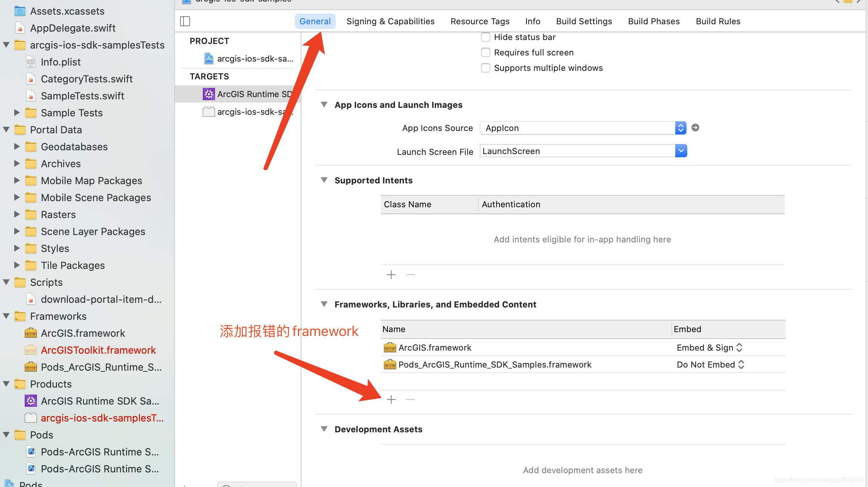The image size is (868, 487).
Task: Add a framework with the plus icon
Action: [x=391, y=400]
